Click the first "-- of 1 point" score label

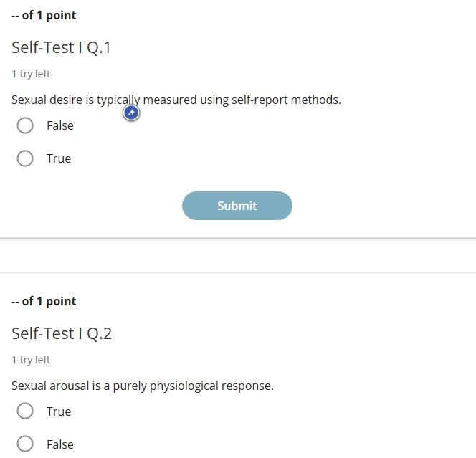pos(44,15)
